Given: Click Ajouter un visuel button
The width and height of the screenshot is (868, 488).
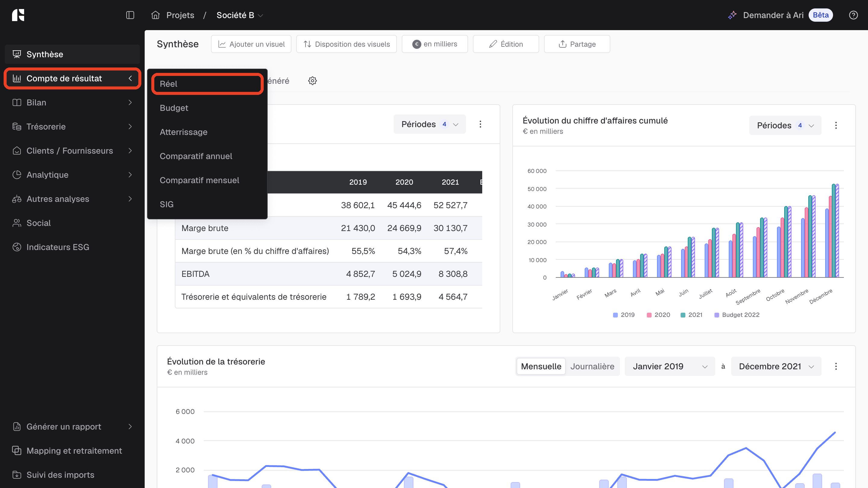Looking at the screenshot, I should [251, 44].
